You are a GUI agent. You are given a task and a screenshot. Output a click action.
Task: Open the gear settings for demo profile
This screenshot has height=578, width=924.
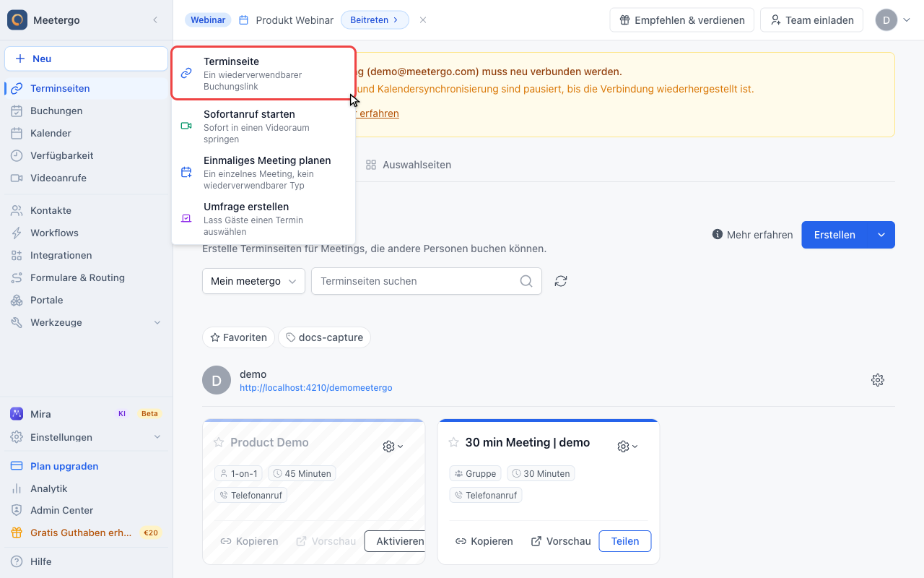coord(878,380)
